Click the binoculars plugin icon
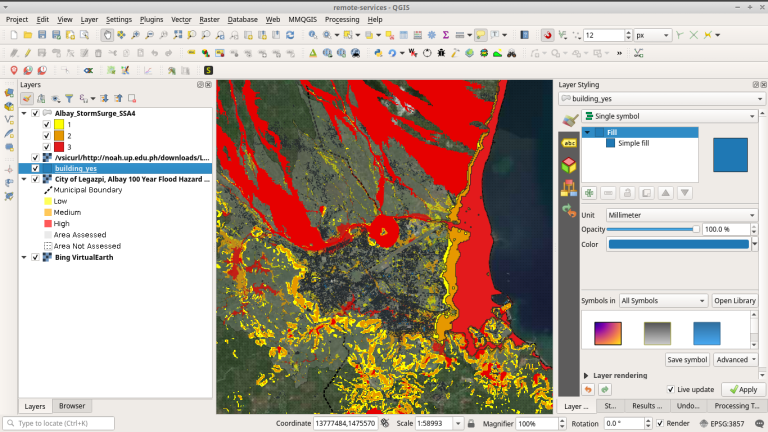This screenshot has height=432, width=768. point(511,53)
